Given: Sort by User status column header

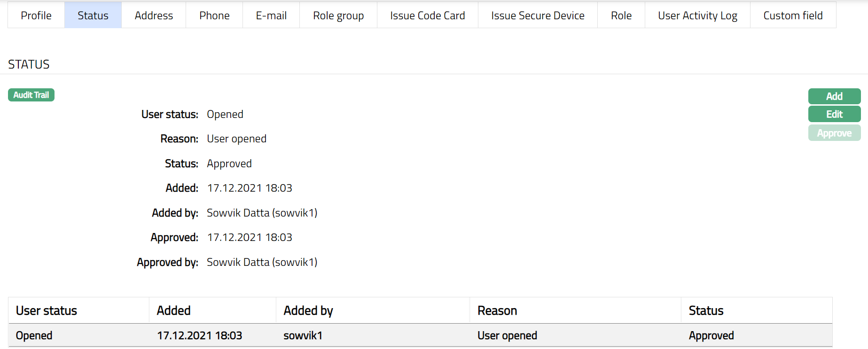Looking at the screenshot, I should [47, 310].
